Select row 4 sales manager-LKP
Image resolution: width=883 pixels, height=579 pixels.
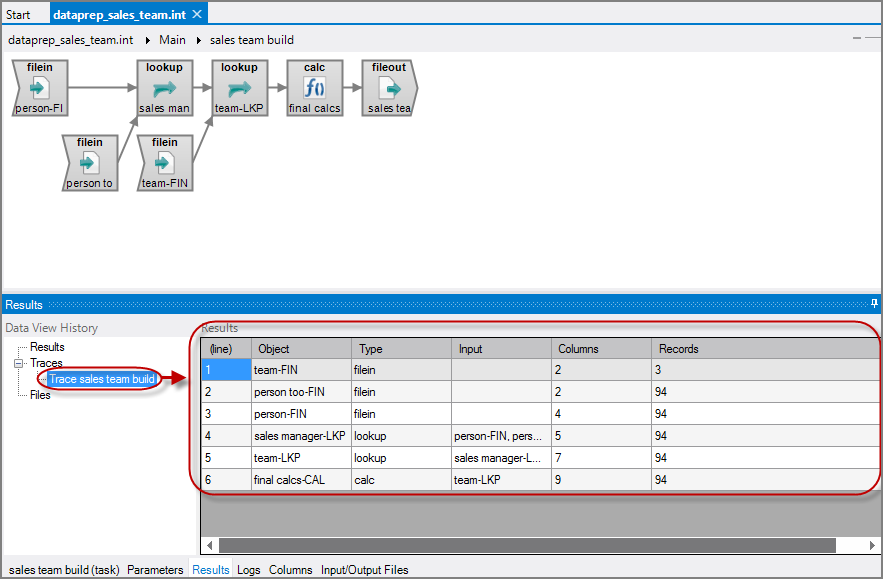coord(300,436)
